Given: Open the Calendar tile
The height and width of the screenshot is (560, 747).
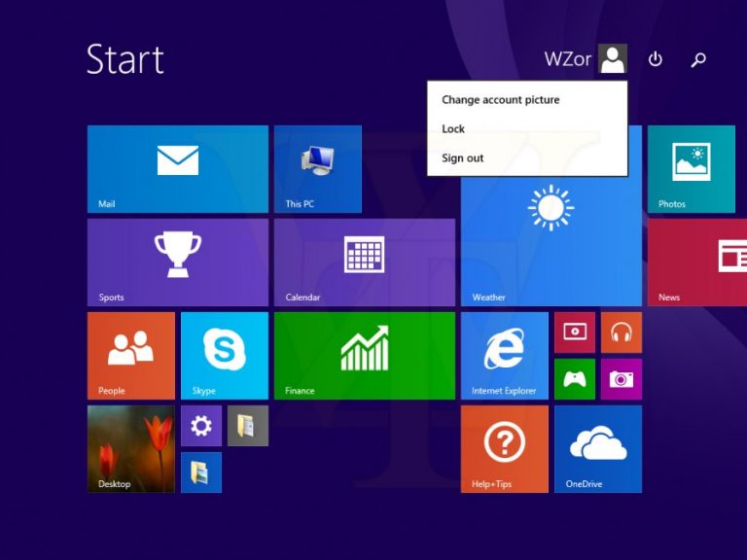Looking at the screenshot, I should pyautogui.click(x=365, y=262).
